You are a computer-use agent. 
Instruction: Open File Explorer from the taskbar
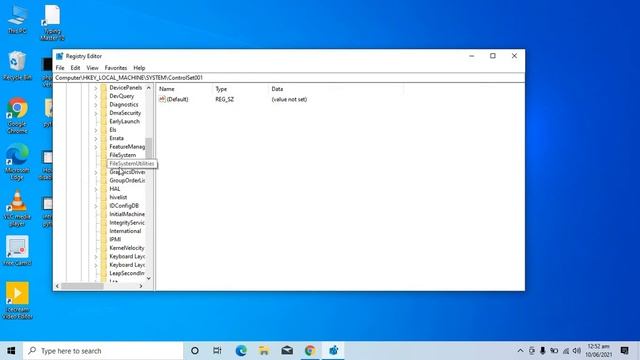264,351
